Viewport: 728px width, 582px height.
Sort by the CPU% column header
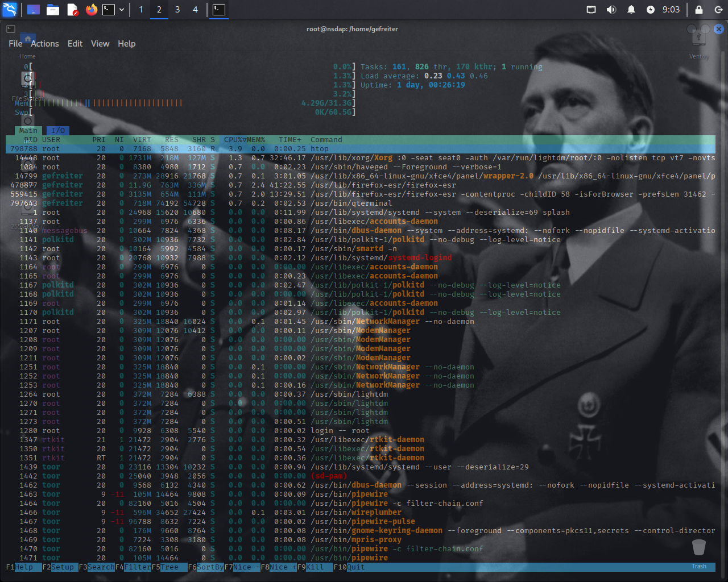[233, 140]
